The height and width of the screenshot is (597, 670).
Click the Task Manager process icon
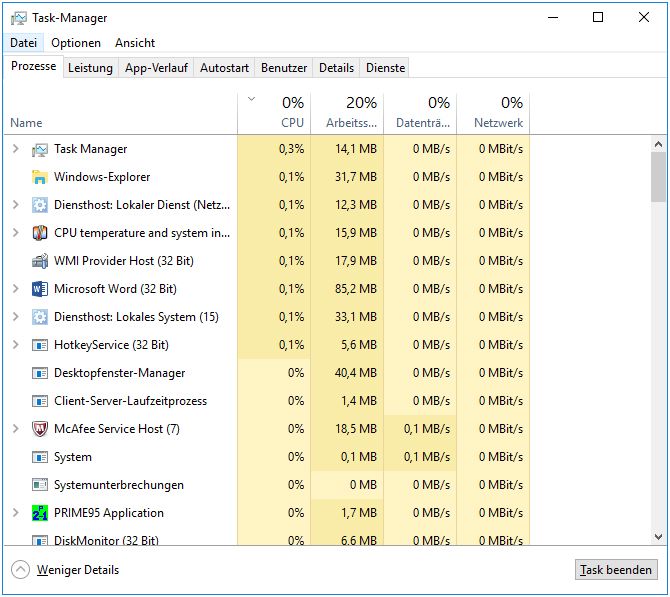[40, 150]
